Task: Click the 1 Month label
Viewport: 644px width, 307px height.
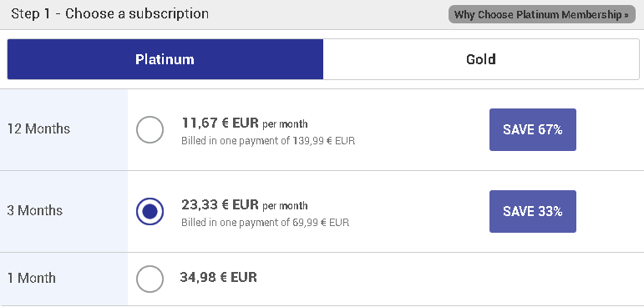Action: pos(31,278)
